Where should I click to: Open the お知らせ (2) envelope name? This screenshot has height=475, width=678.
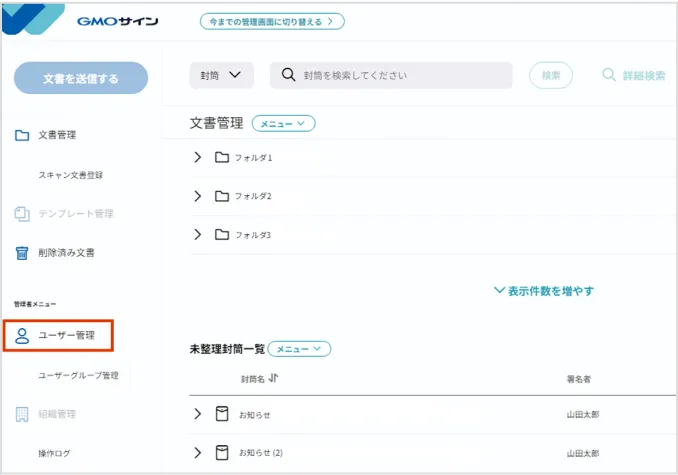[261, 453]
